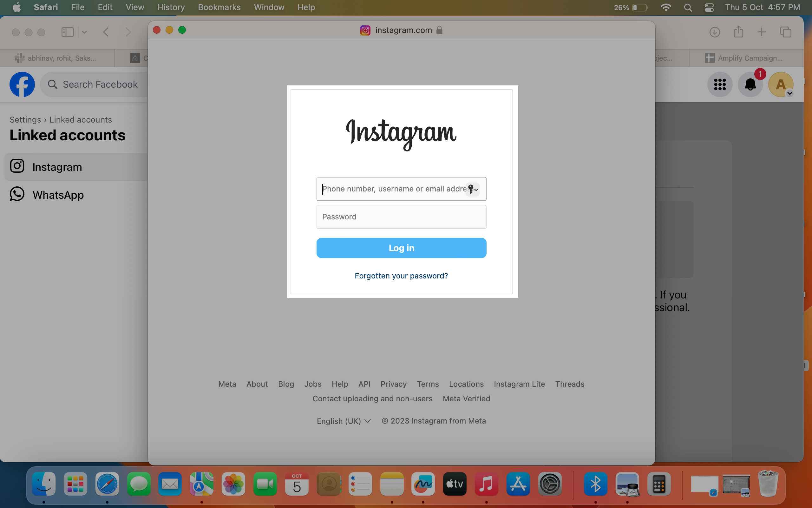Switch to the Amplify Campaign tab
The width and height of the screenshot is (812, 508).
coord(746,58)
